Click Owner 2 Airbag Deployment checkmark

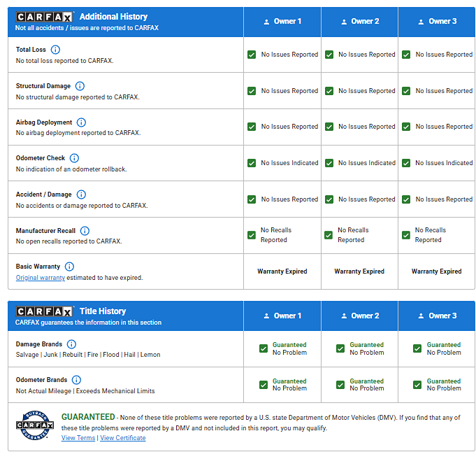coord(329,127)
